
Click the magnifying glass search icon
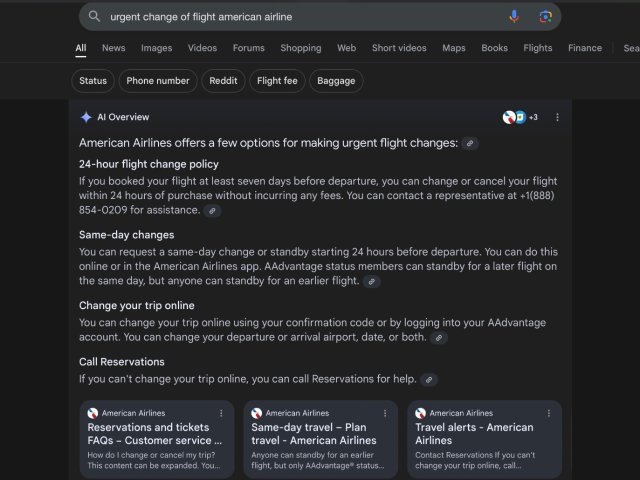click(x=94, y=16)
